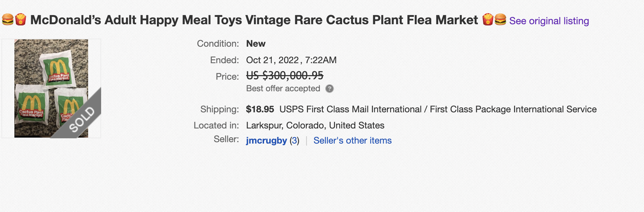
Task: Click the Best offer accepted text
Action: (x=283, y=89)
